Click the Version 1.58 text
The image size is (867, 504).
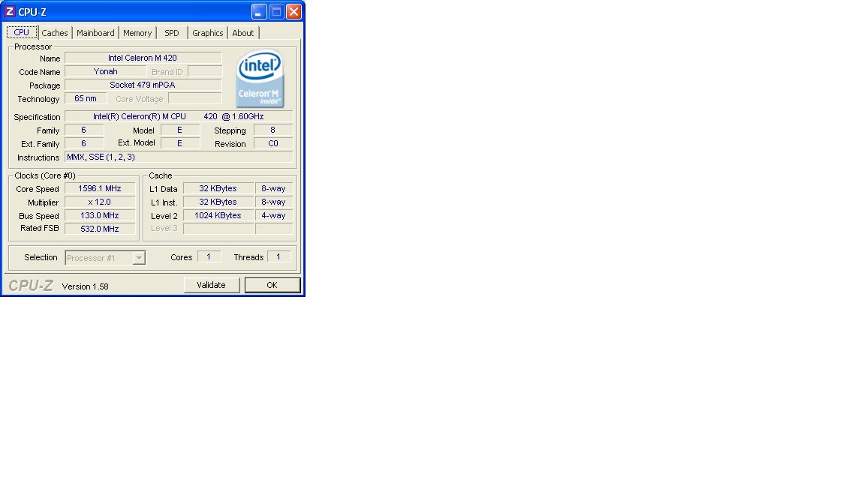[x=85, y=286]
